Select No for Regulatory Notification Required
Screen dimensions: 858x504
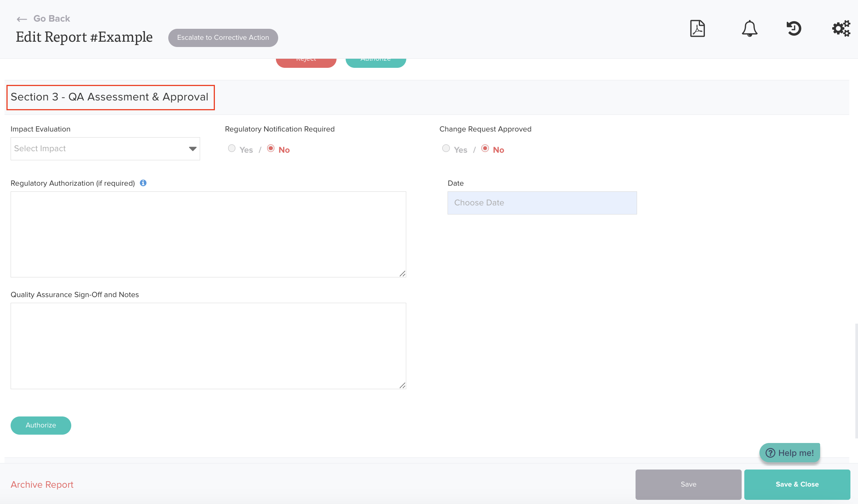click(x=271, y=149)
